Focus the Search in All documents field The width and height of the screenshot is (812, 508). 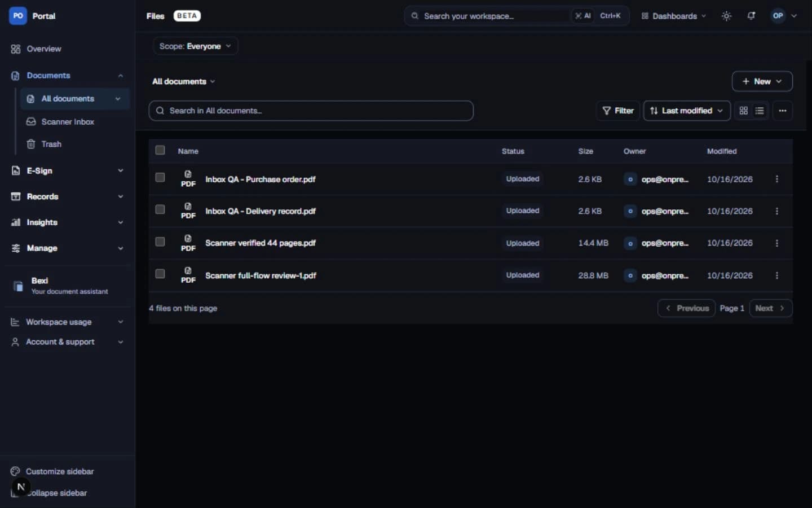click(x=311, y=111)
